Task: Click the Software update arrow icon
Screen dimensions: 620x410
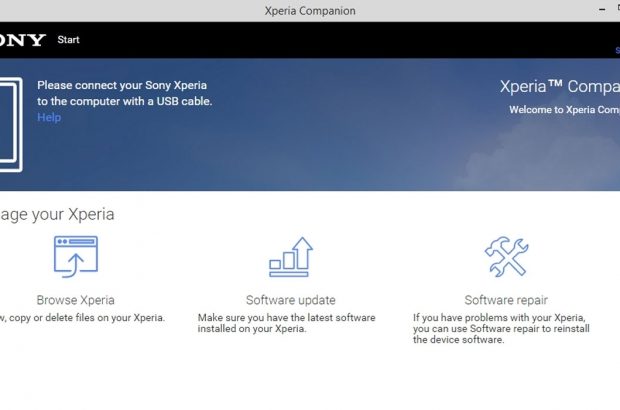Action: point(291,257)
